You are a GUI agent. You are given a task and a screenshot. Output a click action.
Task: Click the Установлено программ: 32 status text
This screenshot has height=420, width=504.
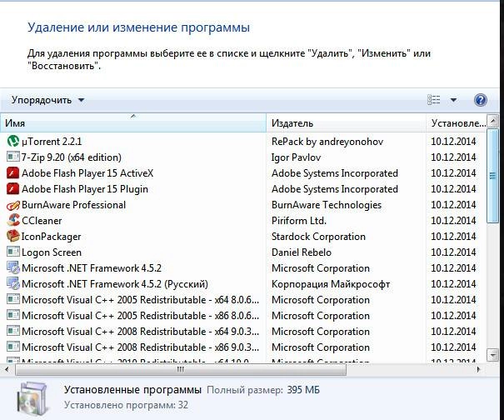point(126,404)
